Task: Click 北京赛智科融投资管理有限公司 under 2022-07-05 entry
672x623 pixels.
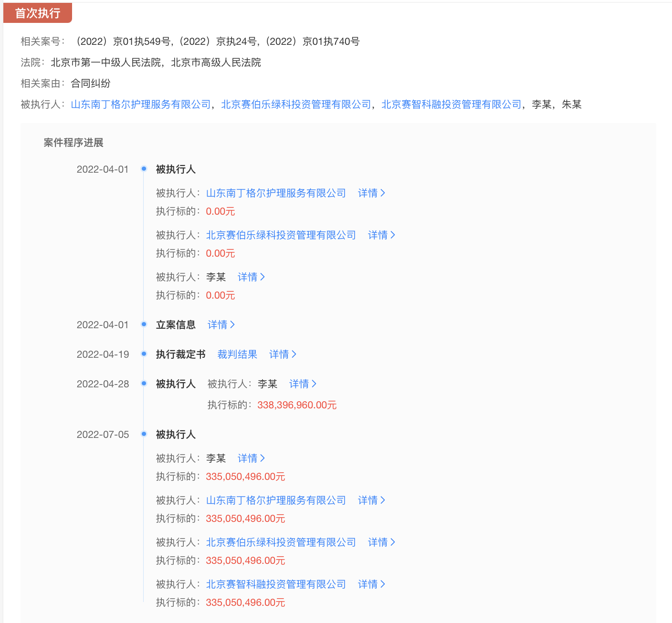Action: [276, 584]
